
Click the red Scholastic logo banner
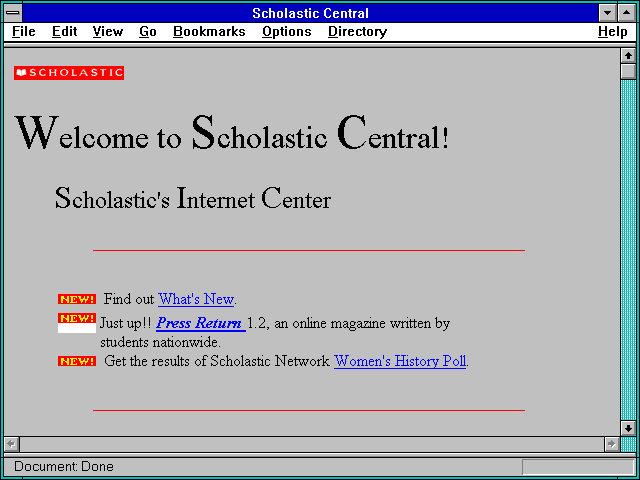[x=69, y=73]
